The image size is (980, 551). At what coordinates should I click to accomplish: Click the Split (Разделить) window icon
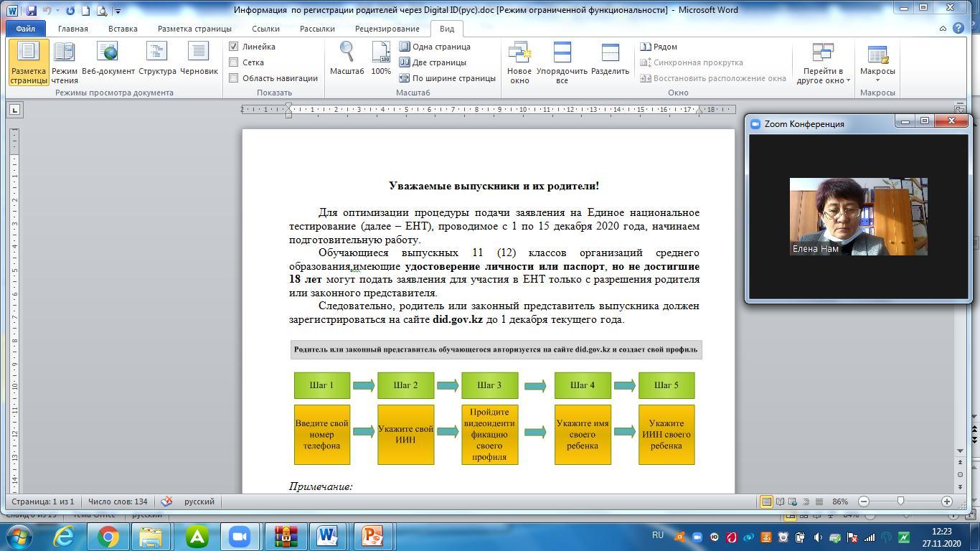(610, 54)
